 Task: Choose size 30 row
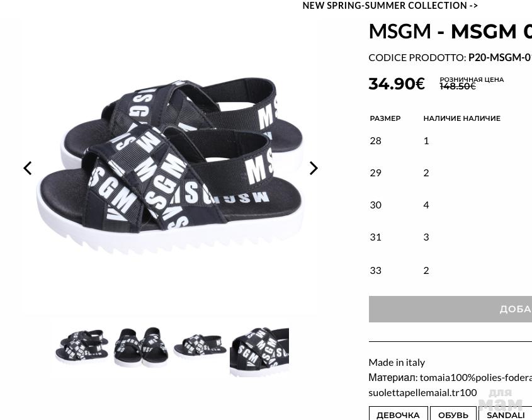(x=451, y=205)
